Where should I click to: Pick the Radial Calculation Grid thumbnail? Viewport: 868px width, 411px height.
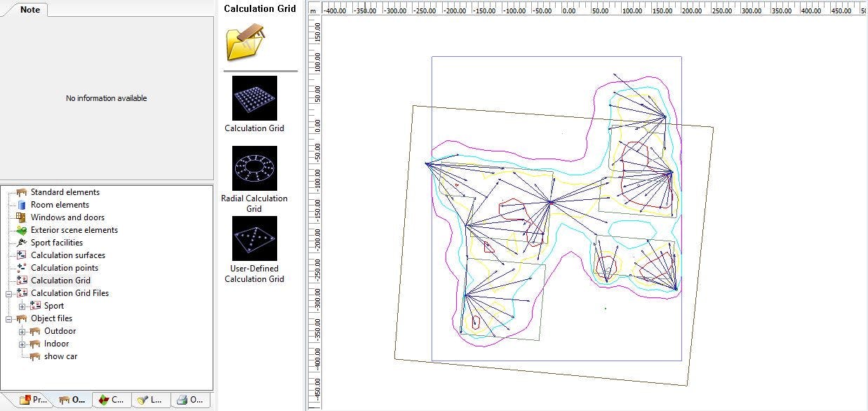pos(254,168)
